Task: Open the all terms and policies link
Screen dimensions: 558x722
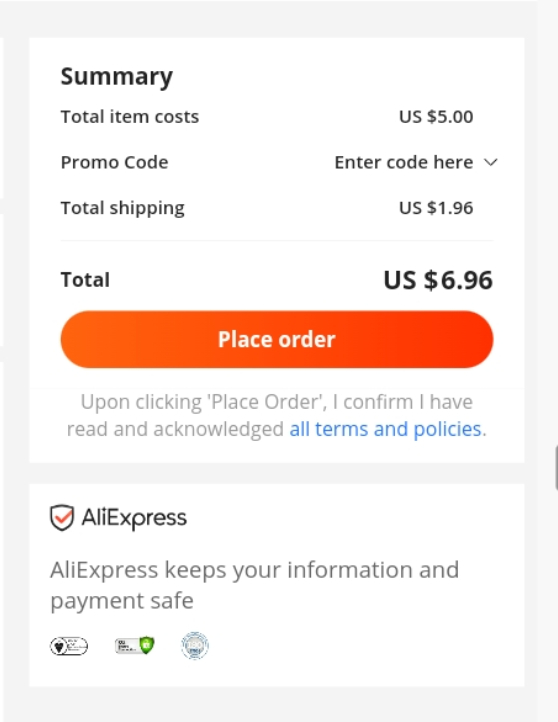Action: pyautogui.click(x=385, y=429)
